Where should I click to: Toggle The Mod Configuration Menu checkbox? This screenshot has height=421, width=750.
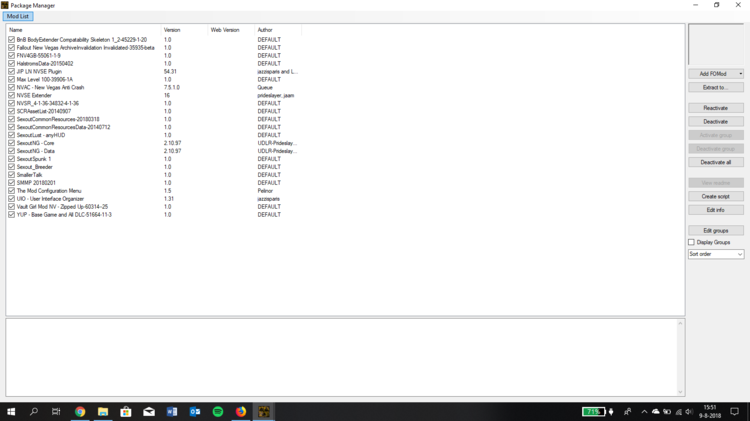[x=11, y=190]
